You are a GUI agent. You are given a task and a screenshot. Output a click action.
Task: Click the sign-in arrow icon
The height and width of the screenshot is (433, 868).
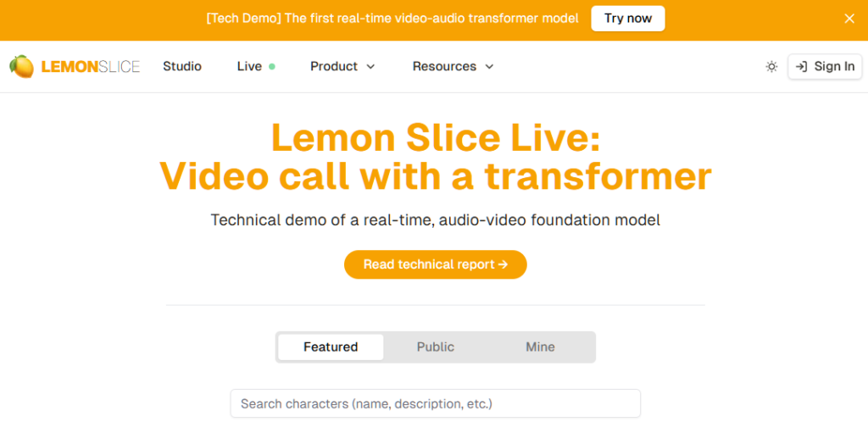click(801, 66)
